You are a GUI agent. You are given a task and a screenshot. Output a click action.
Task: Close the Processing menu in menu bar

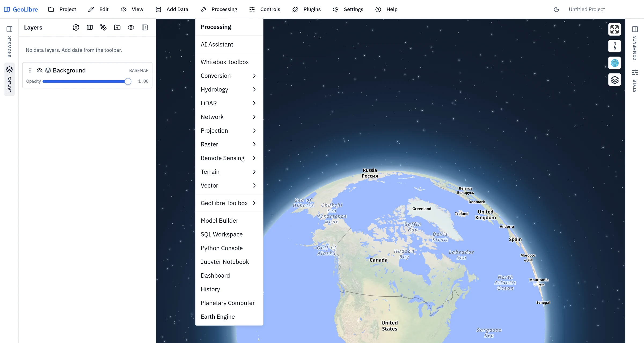(x=219, y=9)
